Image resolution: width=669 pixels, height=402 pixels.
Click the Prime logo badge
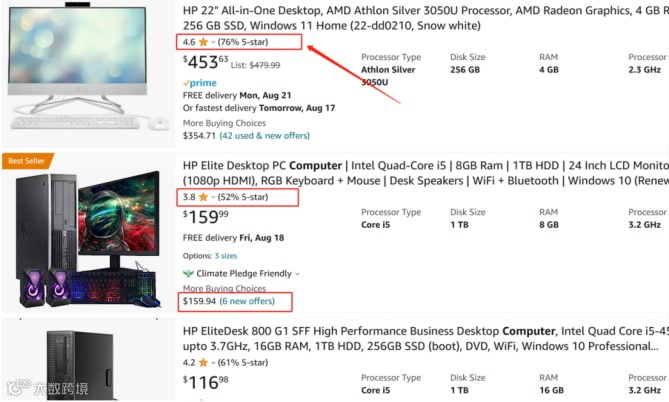(200, 83)
